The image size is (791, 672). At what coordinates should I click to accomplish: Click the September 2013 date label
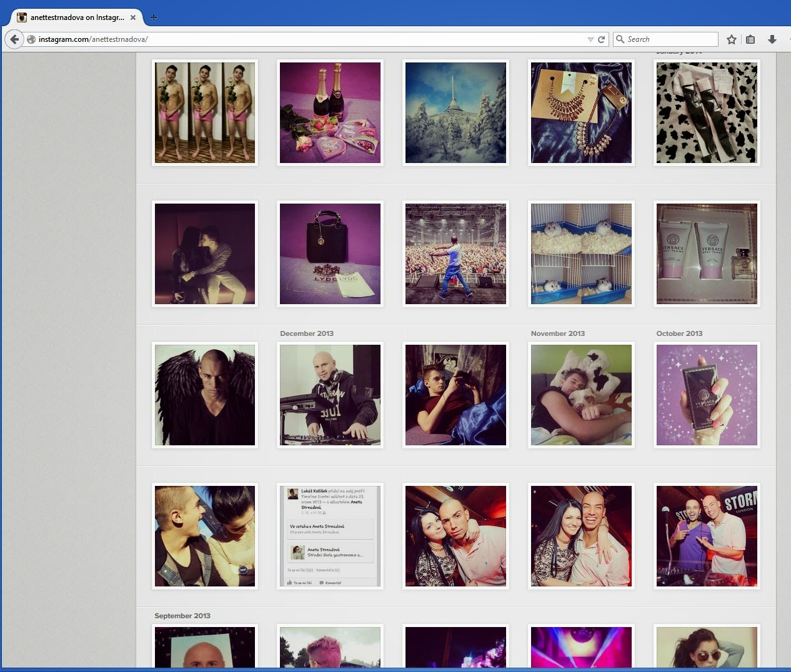pyautogui.click(x=182, y=616)
